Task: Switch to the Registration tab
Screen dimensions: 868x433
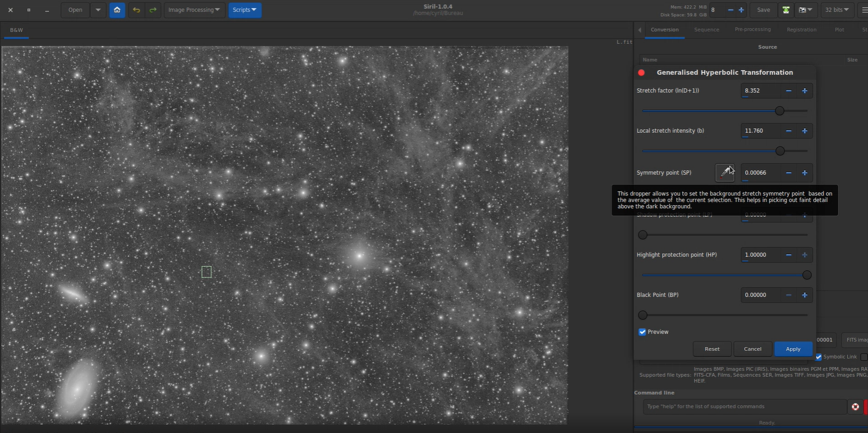Action: (801, 29)
